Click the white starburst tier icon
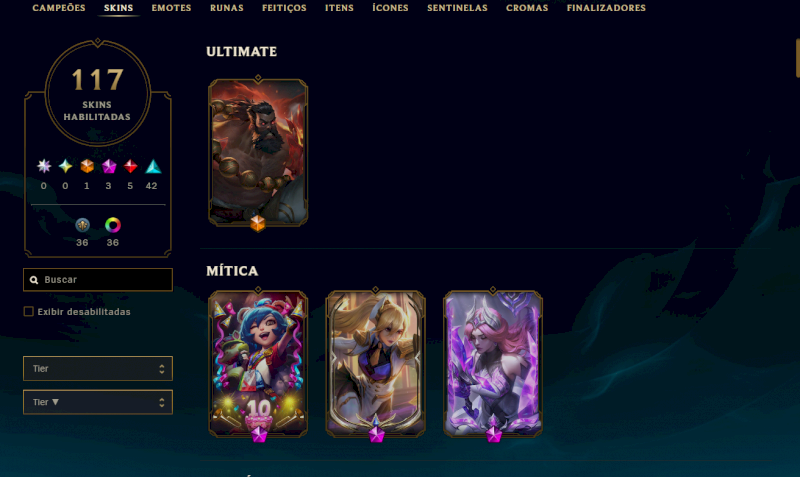800x477 pixels. [44, 166]
